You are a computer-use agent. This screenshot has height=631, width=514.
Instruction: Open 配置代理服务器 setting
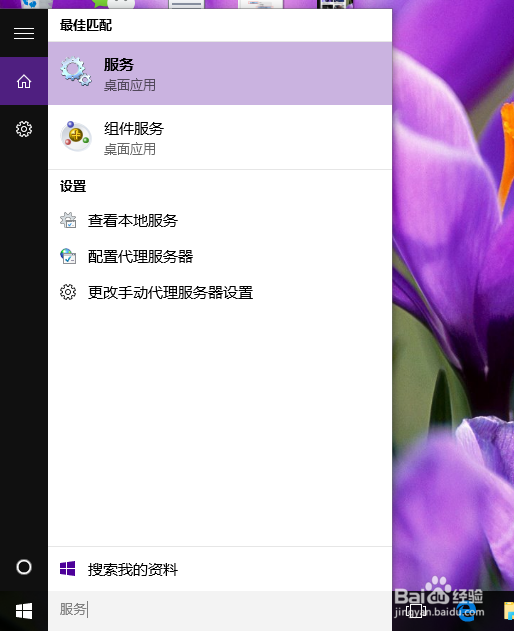click(x=220, y=257)
